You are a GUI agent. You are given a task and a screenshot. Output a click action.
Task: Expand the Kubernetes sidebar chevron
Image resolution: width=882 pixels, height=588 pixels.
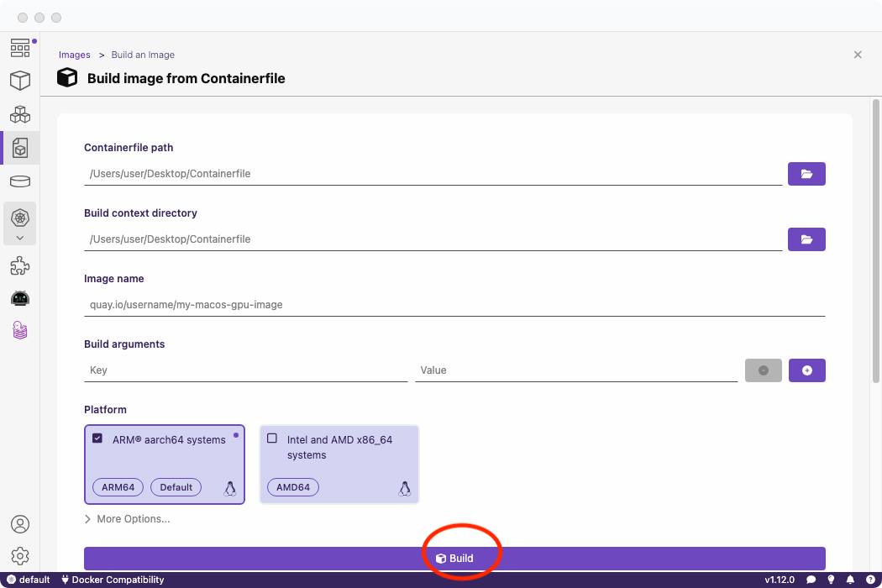pos(20,238)
